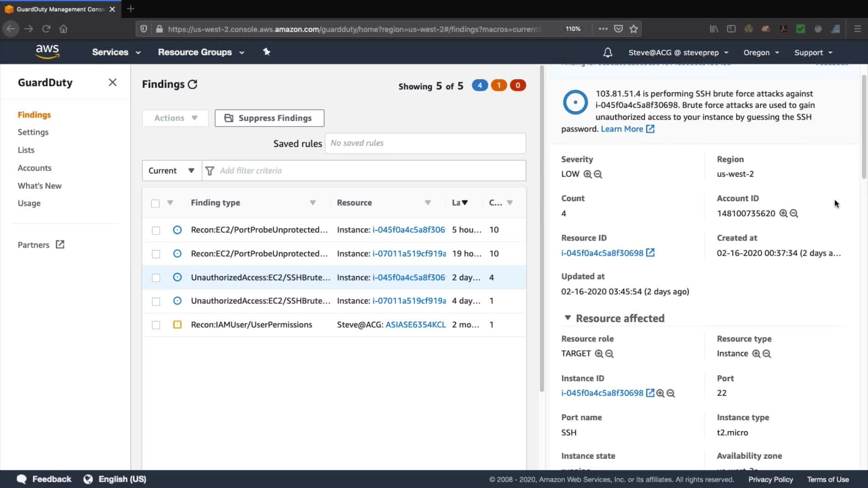This screenshot has height=488, width=868.
Task: Click zoom-out filter icon beside Account ID
Action: [794, 214]
